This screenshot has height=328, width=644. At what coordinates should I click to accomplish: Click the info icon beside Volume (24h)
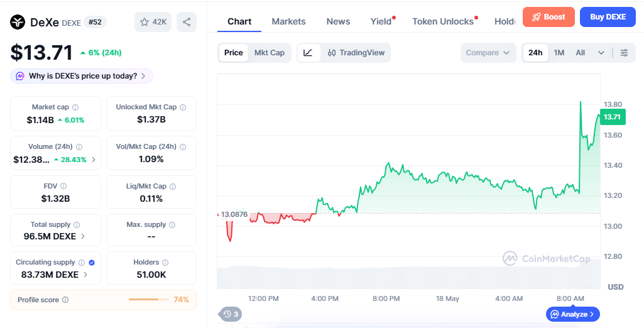tap(79, 146)
